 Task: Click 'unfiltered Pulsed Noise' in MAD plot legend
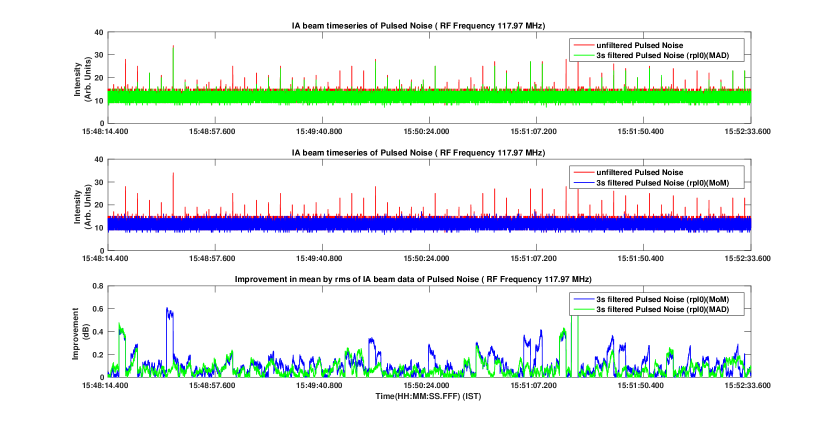[x=639, y=46]
